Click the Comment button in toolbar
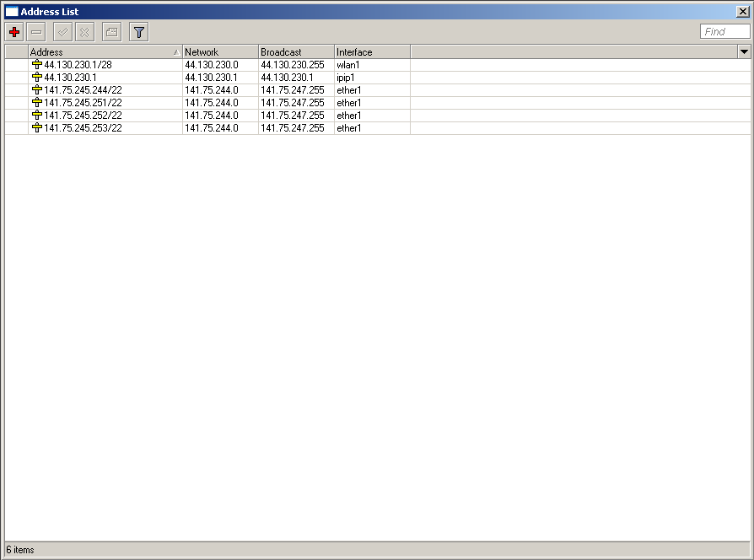Screen dimensions: 754x560 click(x=111, y=32)
